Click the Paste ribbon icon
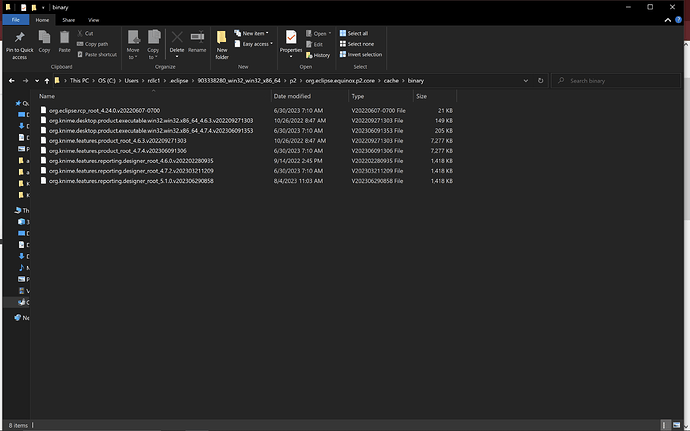Viewport: 690px width, 431px height. 64,42
